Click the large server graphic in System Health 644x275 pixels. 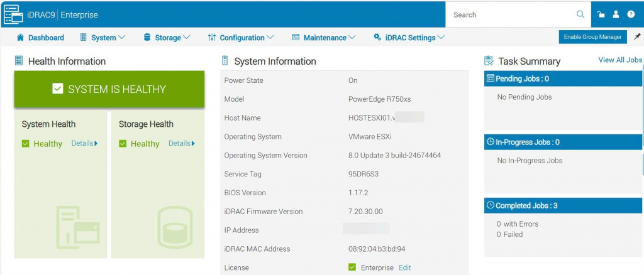[78, 227]
